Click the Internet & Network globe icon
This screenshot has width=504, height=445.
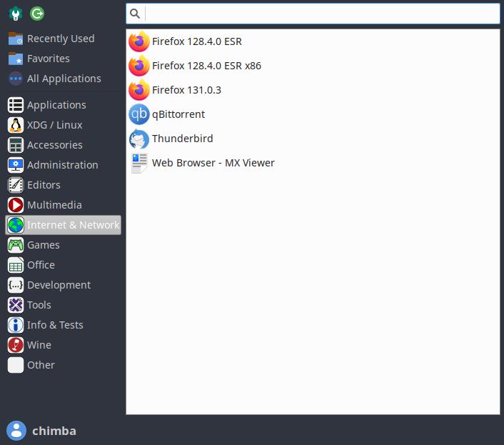click(x=16, y=225)
